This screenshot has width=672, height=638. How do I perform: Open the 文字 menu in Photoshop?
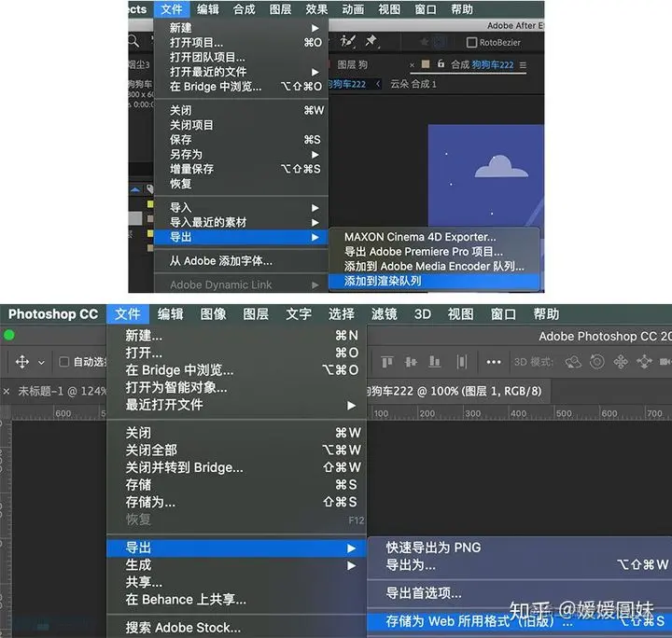point(299,314)
